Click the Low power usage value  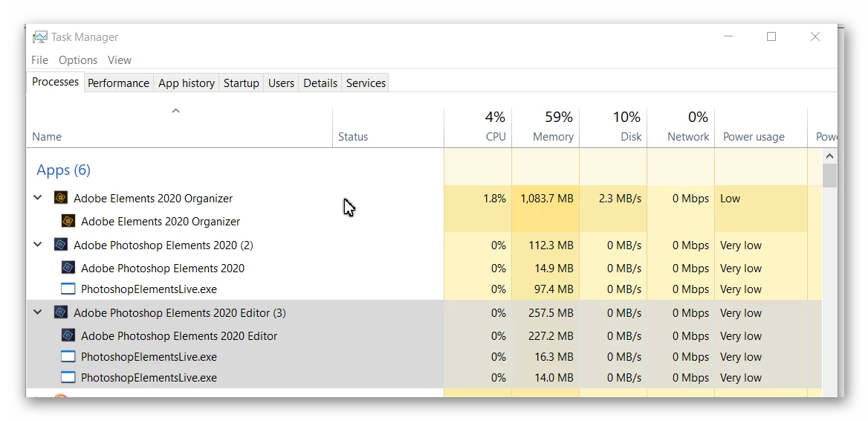(731, 199)
